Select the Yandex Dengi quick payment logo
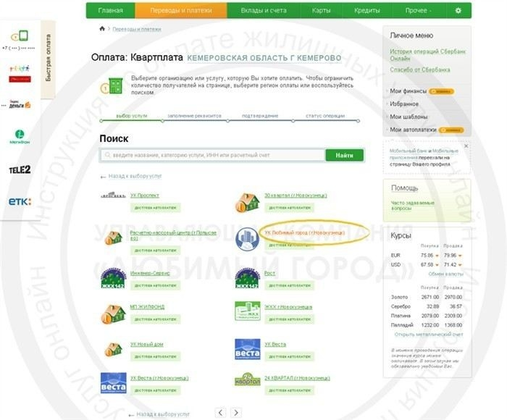 click(x=20, y=104)
